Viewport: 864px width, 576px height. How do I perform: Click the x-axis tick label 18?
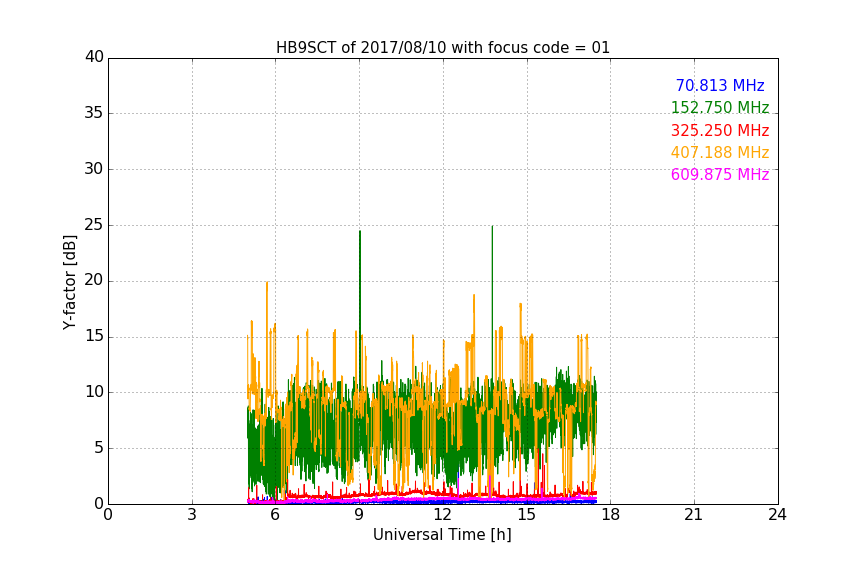[610, 515]
